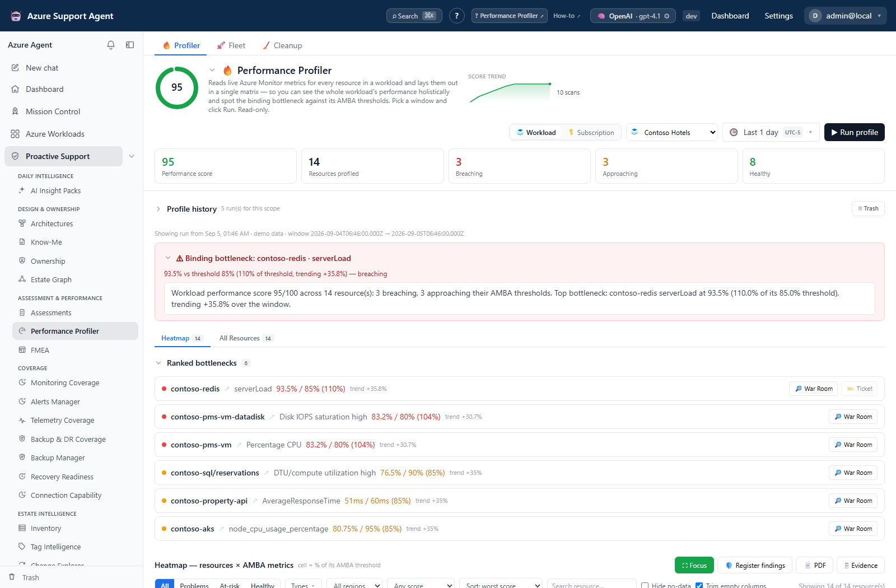
Task: Open admin@local account menu
Action: tap(846, 16)
